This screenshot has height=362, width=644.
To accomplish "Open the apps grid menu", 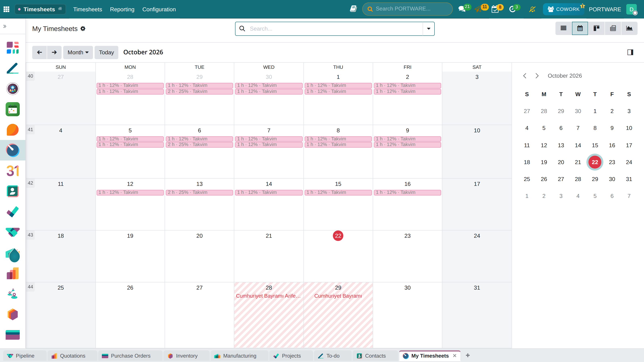I will point(6,9).
